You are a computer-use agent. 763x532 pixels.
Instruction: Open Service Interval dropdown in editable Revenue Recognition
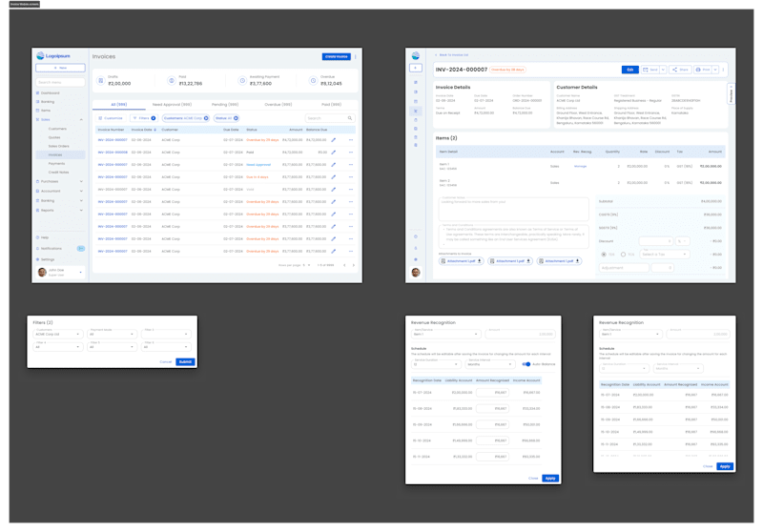490,364
